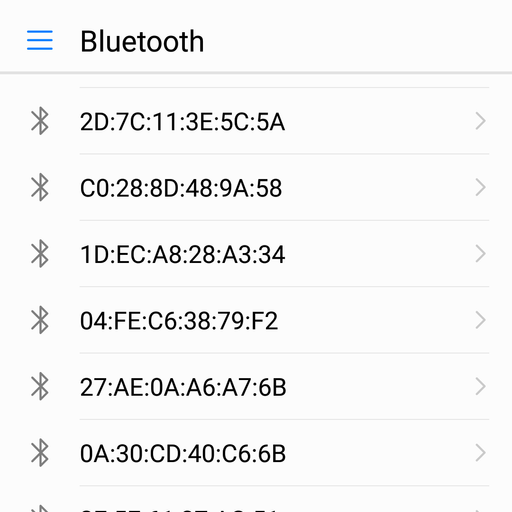Viewport: 512px width, 512px height.
Task: Choose device 1D:EC:A8:28:A3:34 from list
Action: (182, 254)
